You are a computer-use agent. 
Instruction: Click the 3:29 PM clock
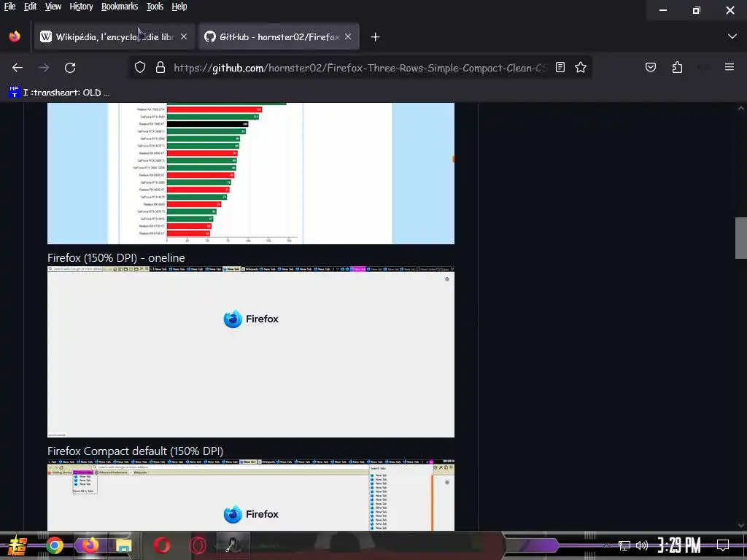point(679,545)
